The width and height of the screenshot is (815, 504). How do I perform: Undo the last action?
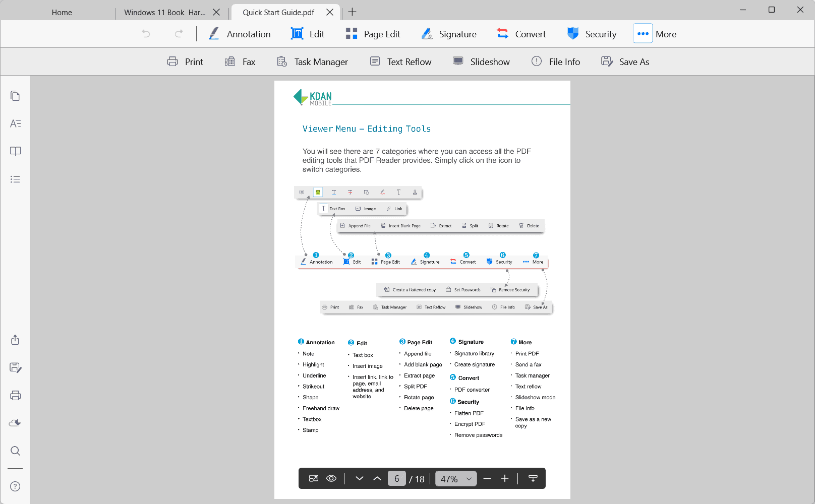click(x=146, y=34)
